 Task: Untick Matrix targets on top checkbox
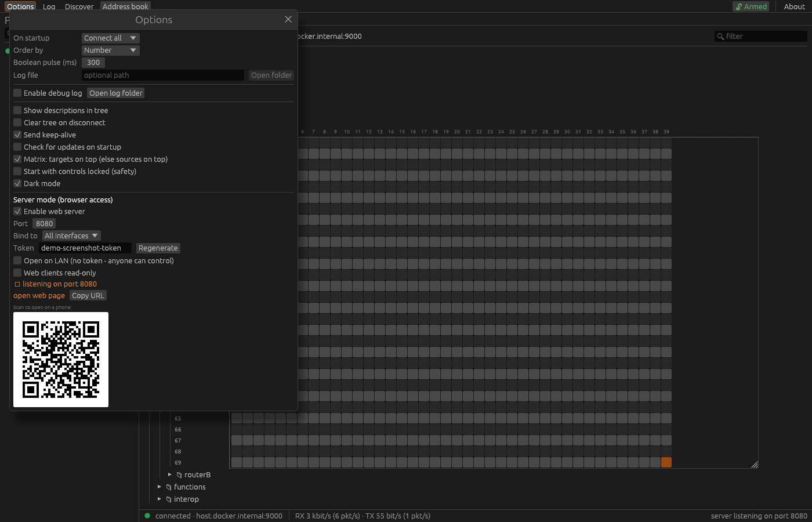click(17, 159)
